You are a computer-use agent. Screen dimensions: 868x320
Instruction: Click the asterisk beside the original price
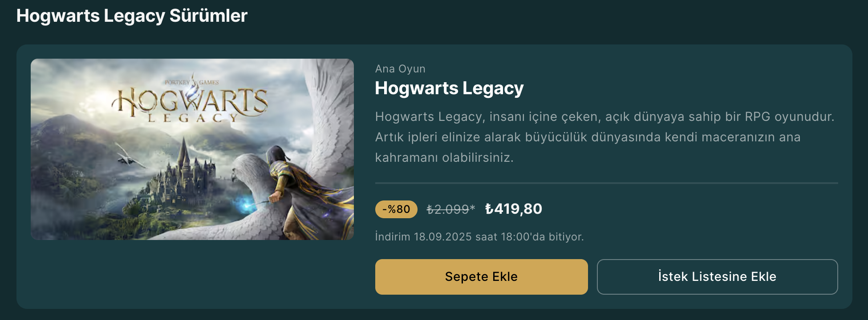(473, 208)
